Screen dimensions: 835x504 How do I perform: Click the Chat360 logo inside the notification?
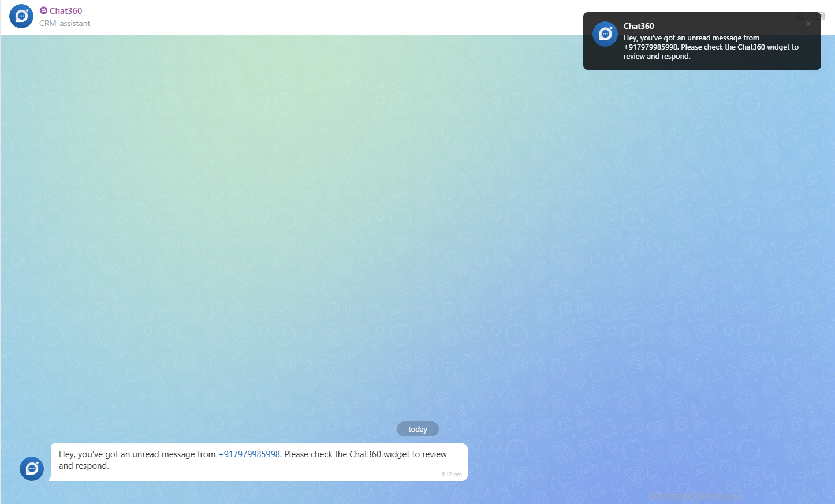(x=605, y=34)
